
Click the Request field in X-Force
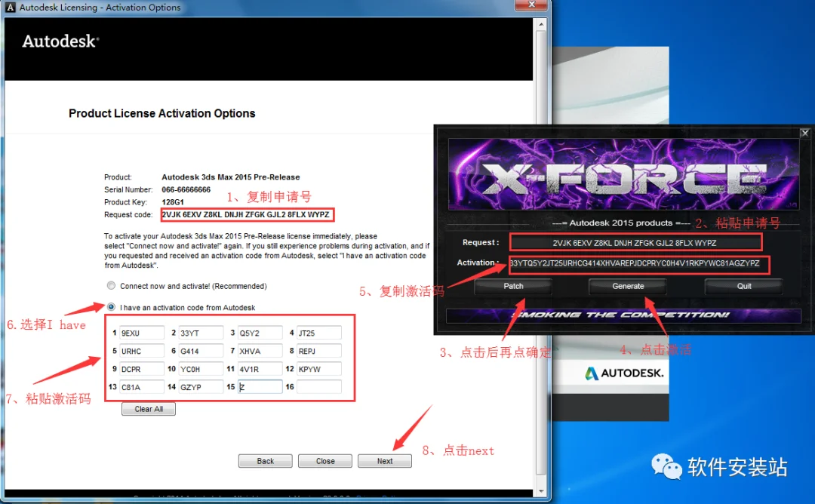tap(635, 243)
